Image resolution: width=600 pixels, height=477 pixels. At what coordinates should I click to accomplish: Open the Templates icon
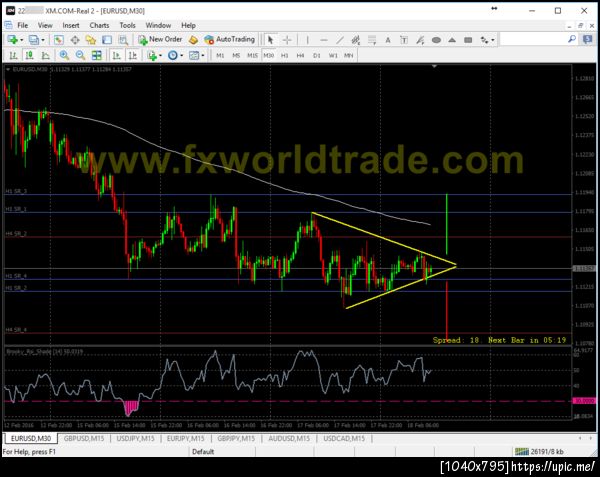194,56
